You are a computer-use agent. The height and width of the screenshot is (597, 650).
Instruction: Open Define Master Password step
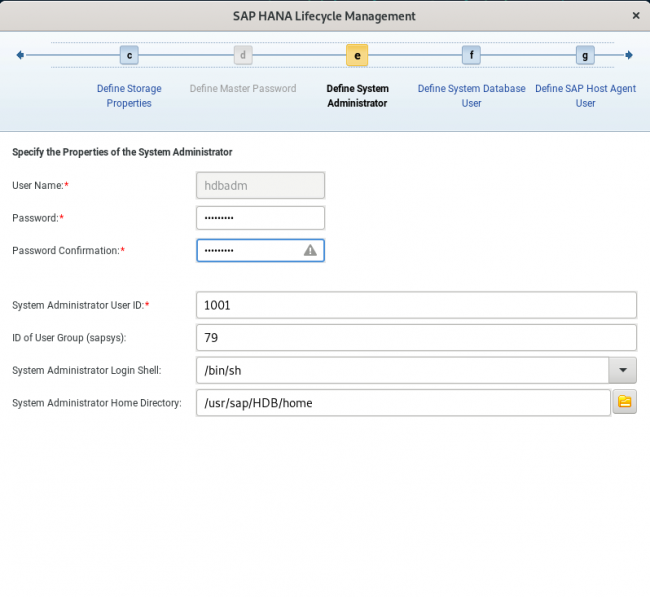click(x=243, y=88)
